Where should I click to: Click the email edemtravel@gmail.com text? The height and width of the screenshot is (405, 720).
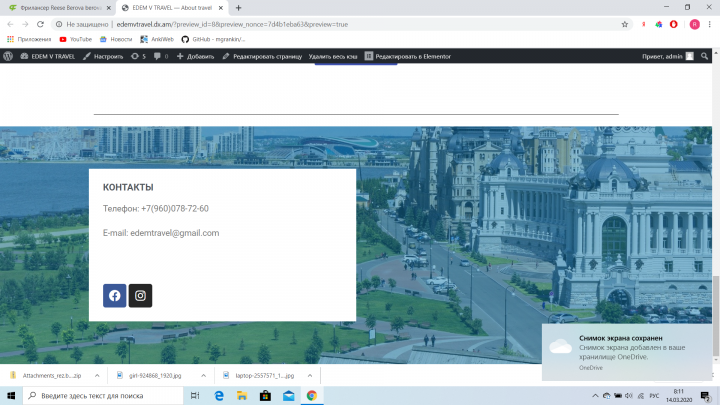(x=175, y=233)
